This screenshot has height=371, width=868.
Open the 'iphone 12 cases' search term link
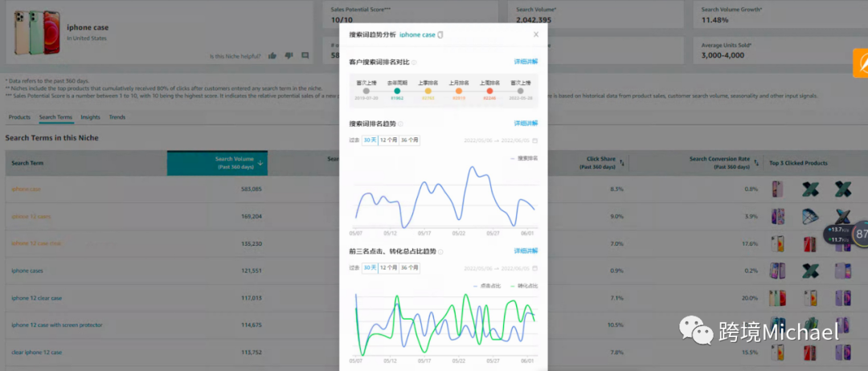point(31,216)
